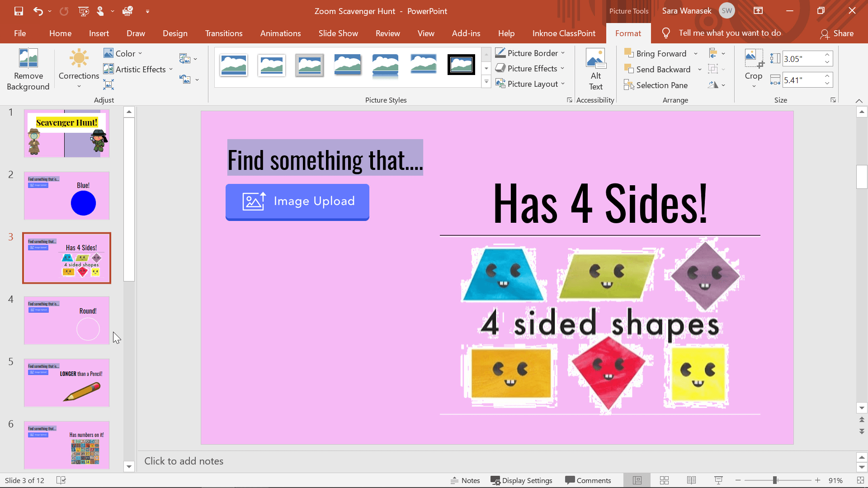Toggle the Notes pane

click(x=465, y=480)
